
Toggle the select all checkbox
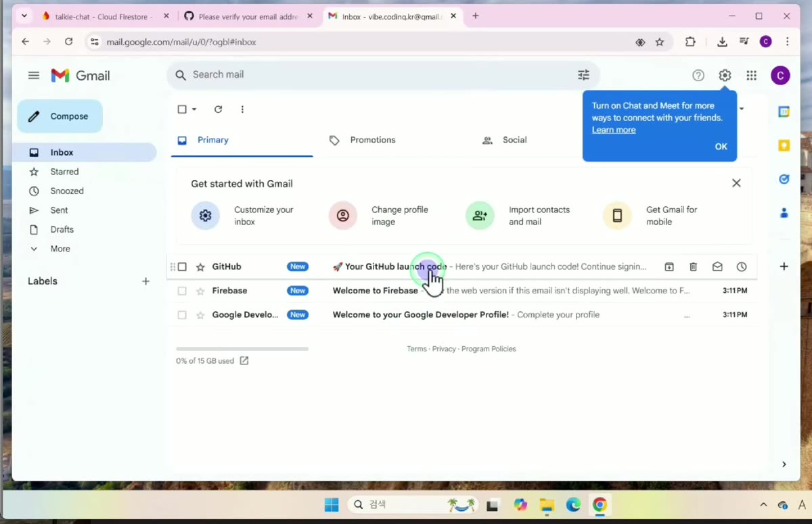pyautogui.click(x=182, y=110)
